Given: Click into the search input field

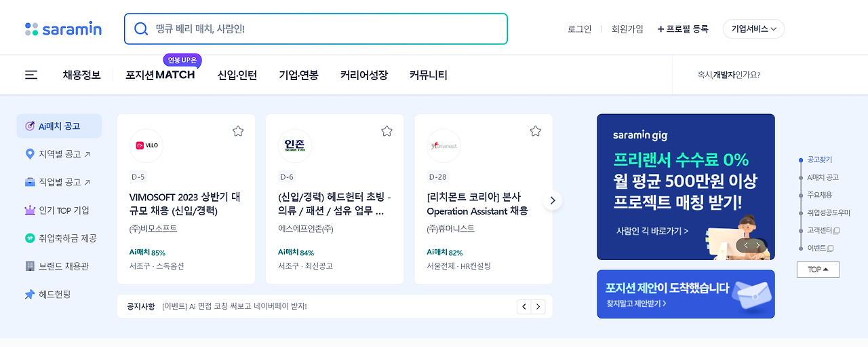Looking at the screenshot, I should pyautogui.click(x=325, y=29).
